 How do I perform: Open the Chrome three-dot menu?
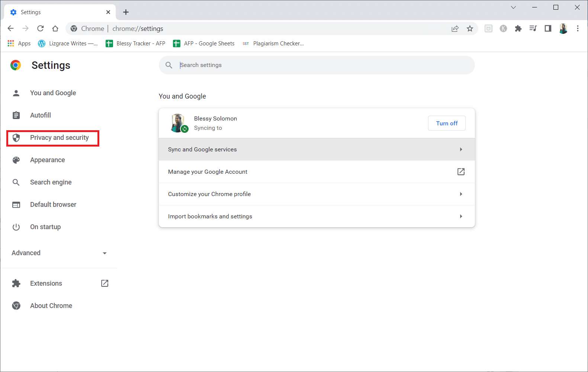coord(578,29)
